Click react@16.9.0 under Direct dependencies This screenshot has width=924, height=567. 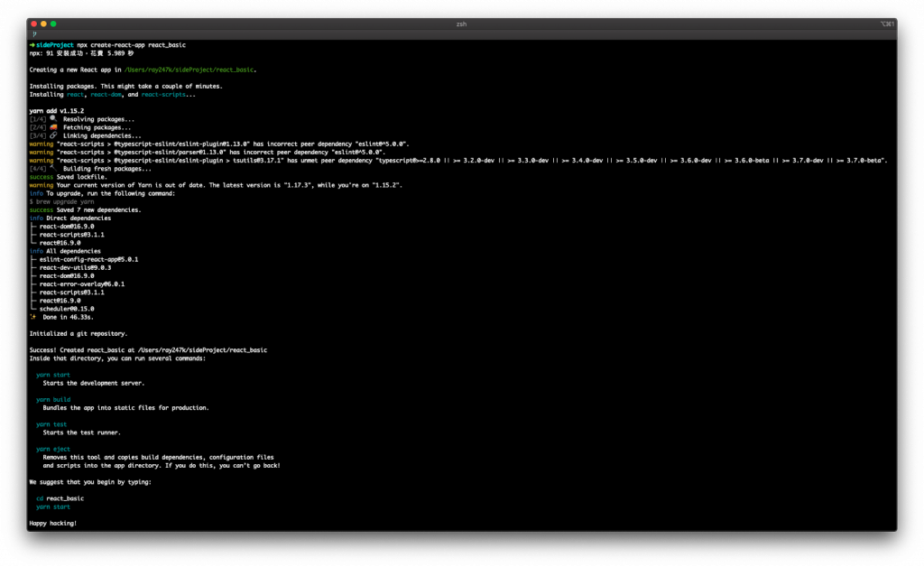pos(60,243)
